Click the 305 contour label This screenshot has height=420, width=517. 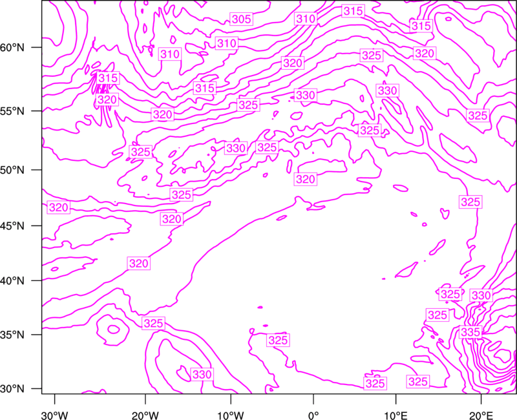(241, 19)
